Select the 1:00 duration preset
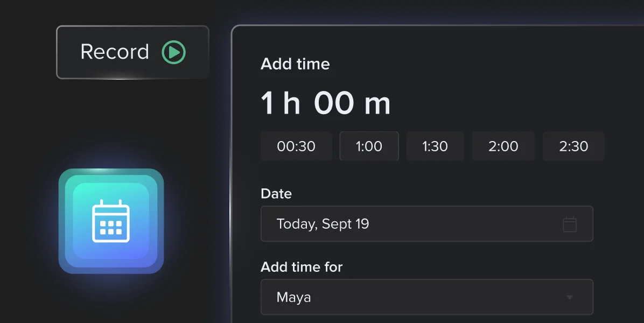The width and height of the screenshot is (644, 323). pos(369,146)
